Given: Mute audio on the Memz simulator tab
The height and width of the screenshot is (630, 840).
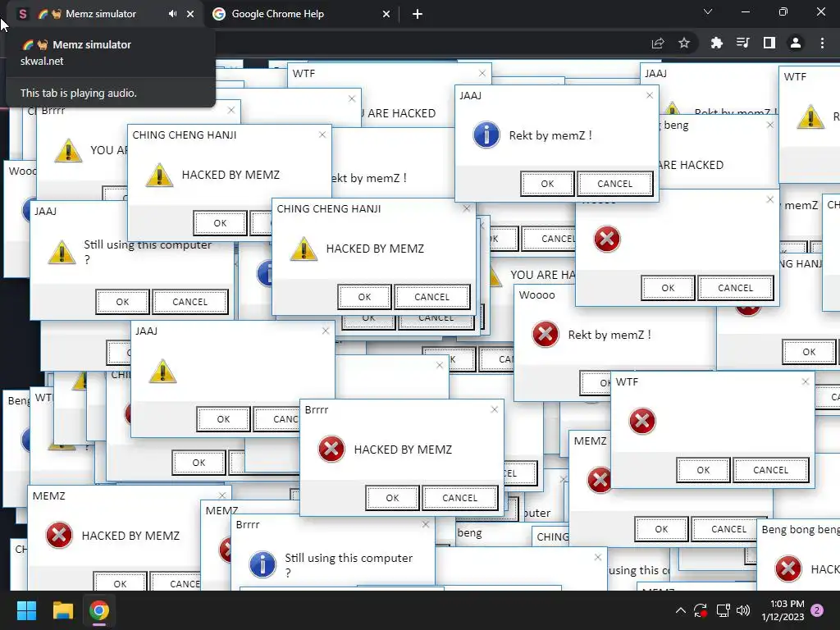Looking at the screenshot, I should coord(172,14).
